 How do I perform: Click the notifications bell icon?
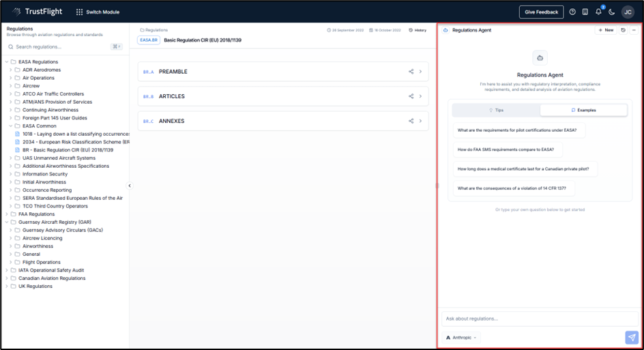pos(598,12)
